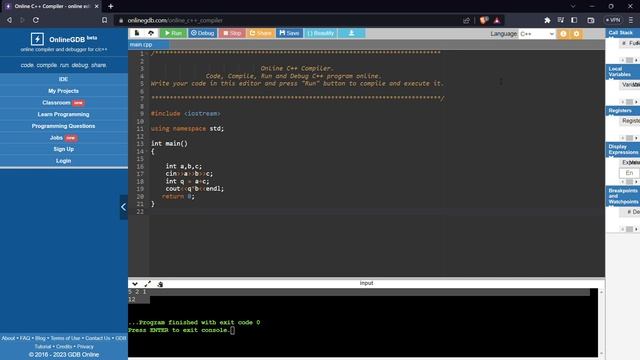640x360 pixels.
Task: Click the expression input field
Action: click(x=629, y=173)
